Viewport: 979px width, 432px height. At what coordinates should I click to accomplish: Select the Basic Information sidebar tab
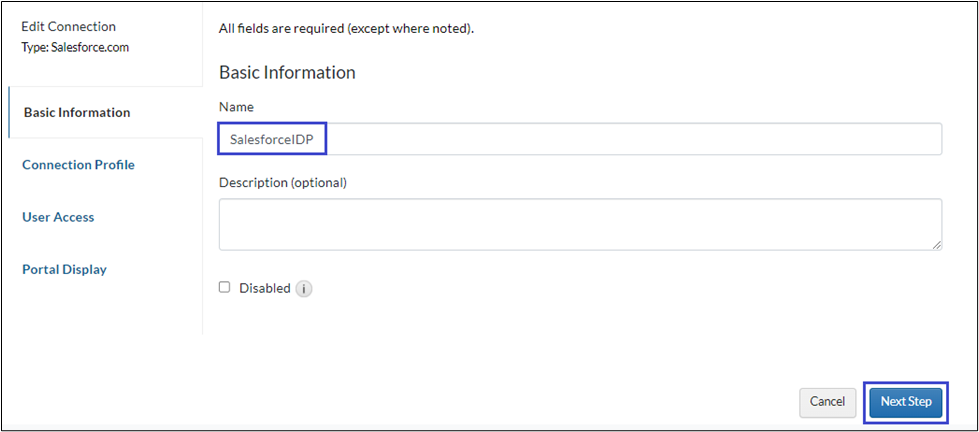[77, 112]
